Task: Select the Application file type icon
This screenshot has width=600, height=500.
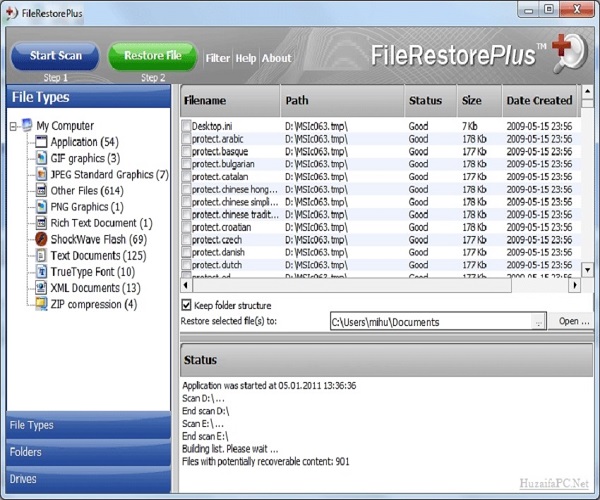Action: [x=41, y=142]
